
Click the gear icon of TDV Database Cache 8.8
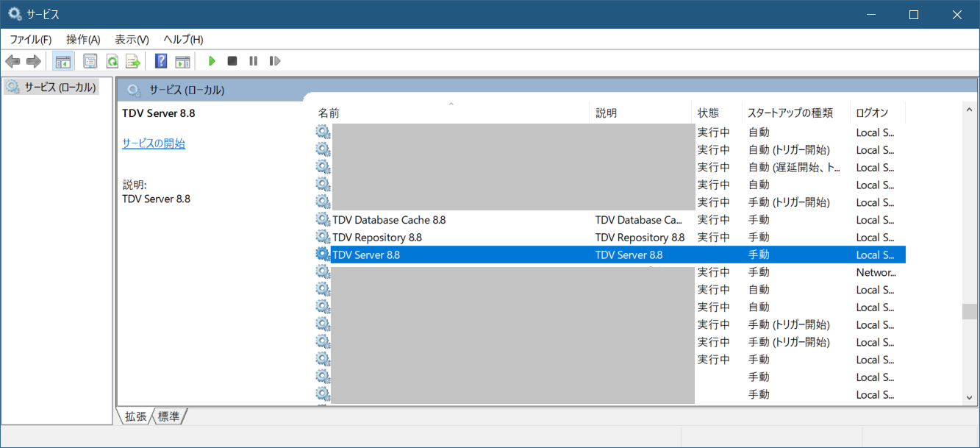323,219
